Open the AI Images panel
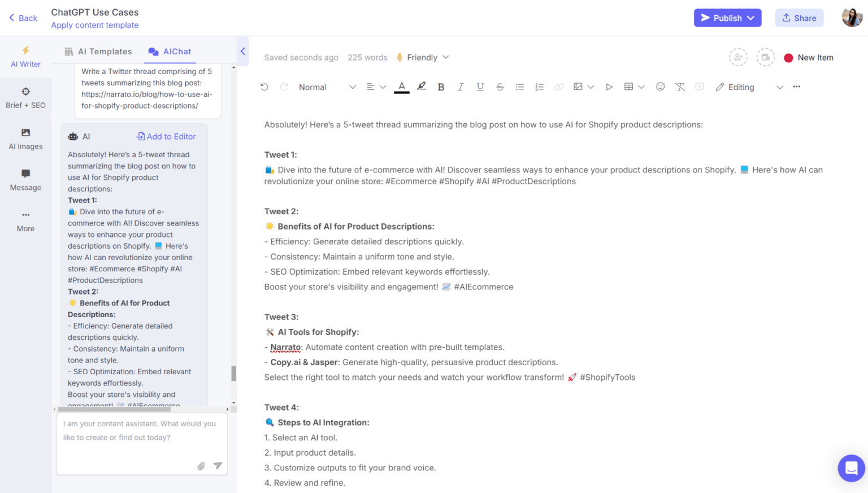Image resolution: width=868 pixels, height=493 pixels. point(25,139)
